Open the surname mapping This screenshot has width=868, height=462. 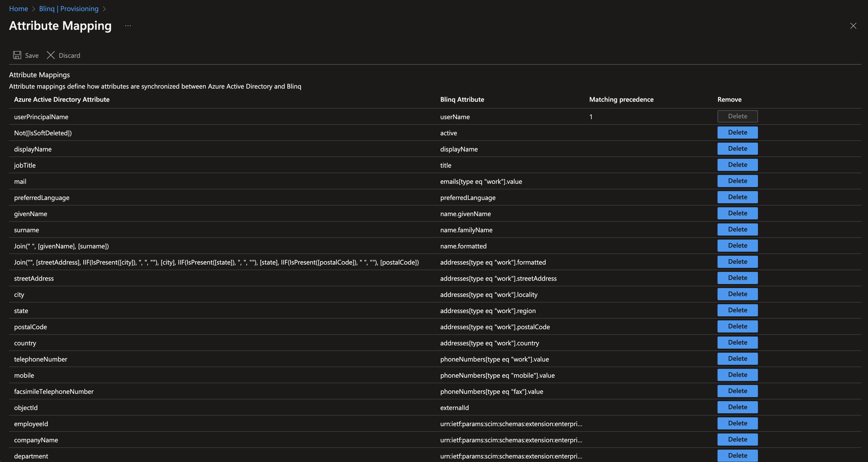(27, 230)
